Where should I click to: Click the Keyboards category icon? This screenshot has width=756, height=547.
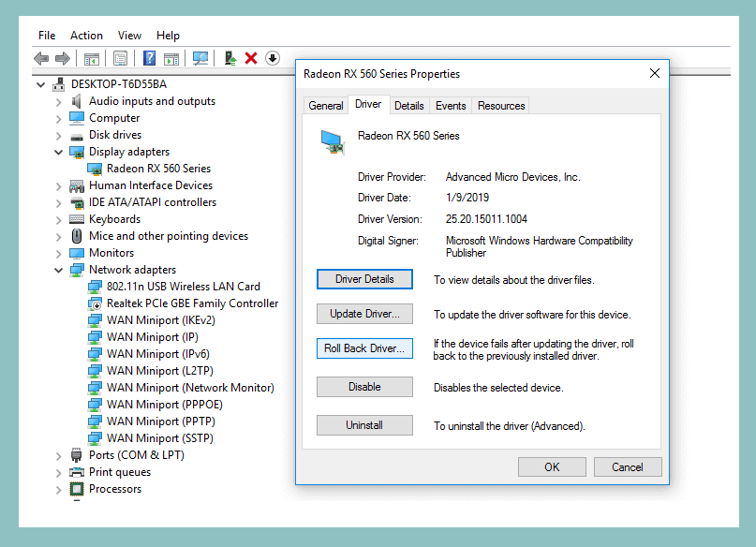tap(77, 219)
